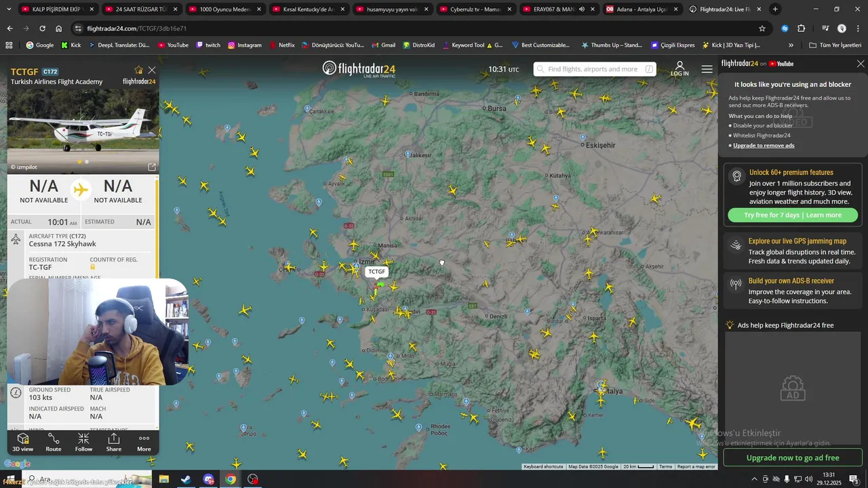Select the TCTGF label on map
This screenshot has width=868, height=488.
pyautogui.click(x=376, y=272)
